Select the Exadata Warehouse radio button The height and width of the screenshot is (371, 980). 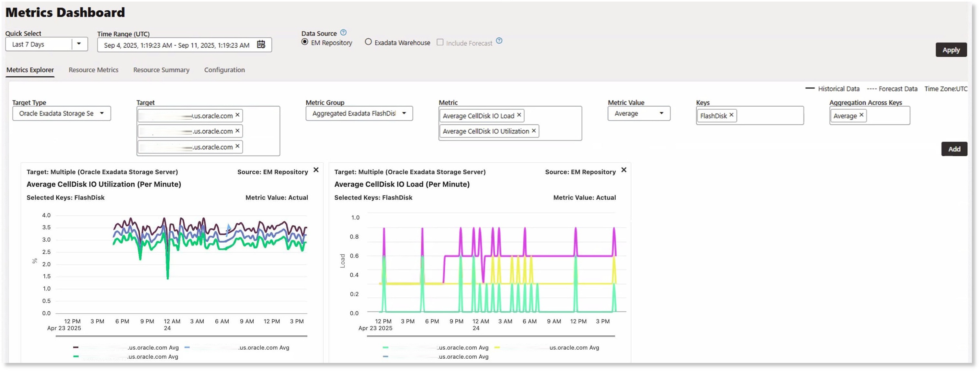368,42
